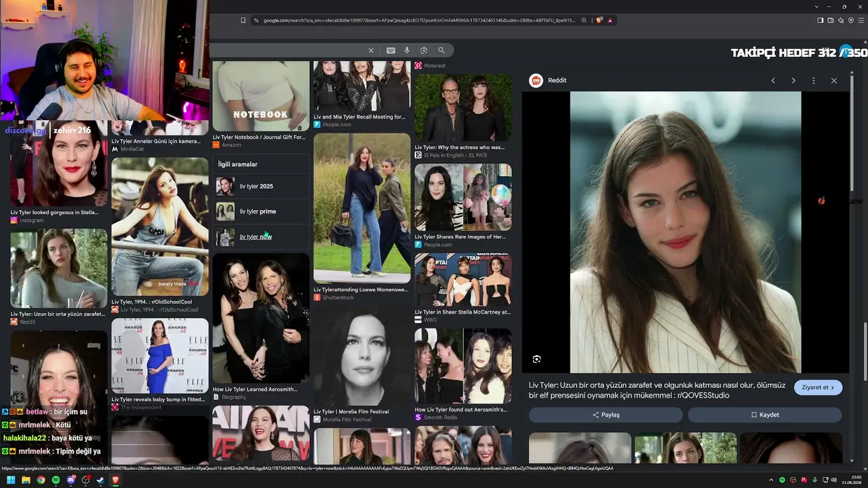Open Google Chrome from the taskbar

click(41, 481)
